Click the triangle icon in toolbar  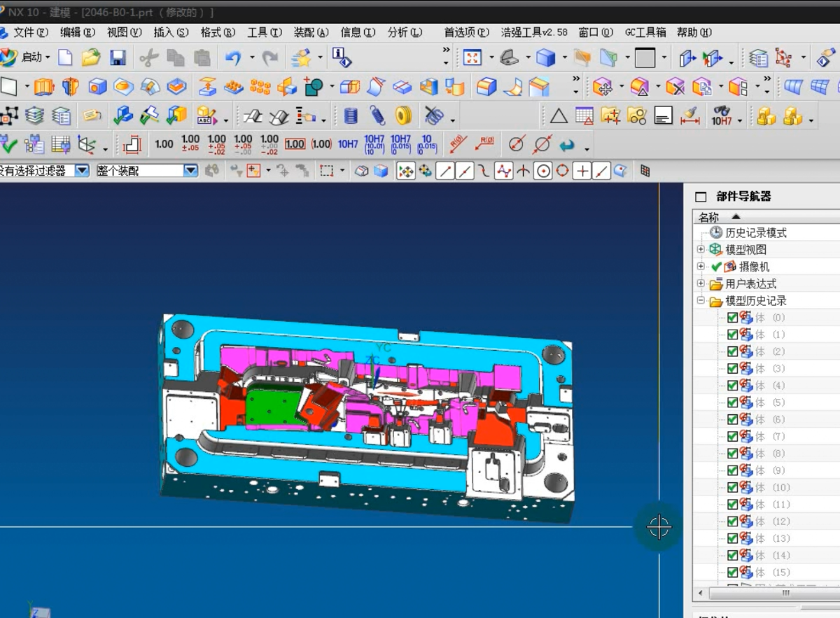coord(559,115)
